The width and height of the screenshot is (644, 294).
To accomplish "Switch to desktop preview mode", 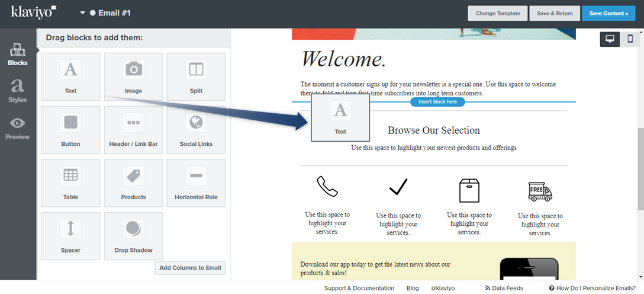I will coord(610,39).
